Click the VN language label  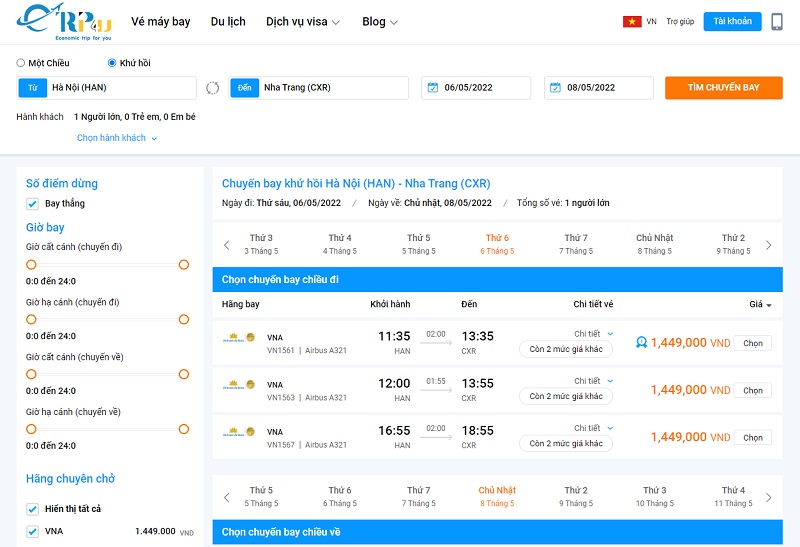pos(652,21)
